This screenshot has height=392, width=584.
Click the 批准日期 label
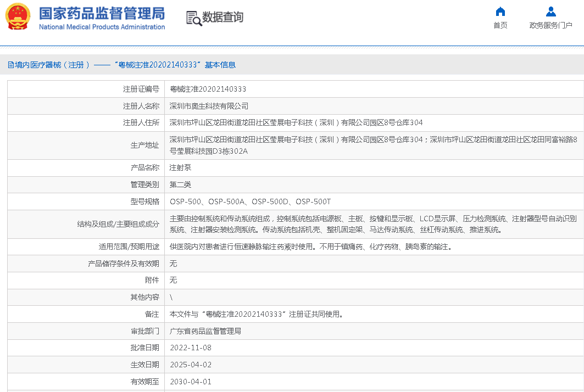pyautogui.click(x=145, y=348)
